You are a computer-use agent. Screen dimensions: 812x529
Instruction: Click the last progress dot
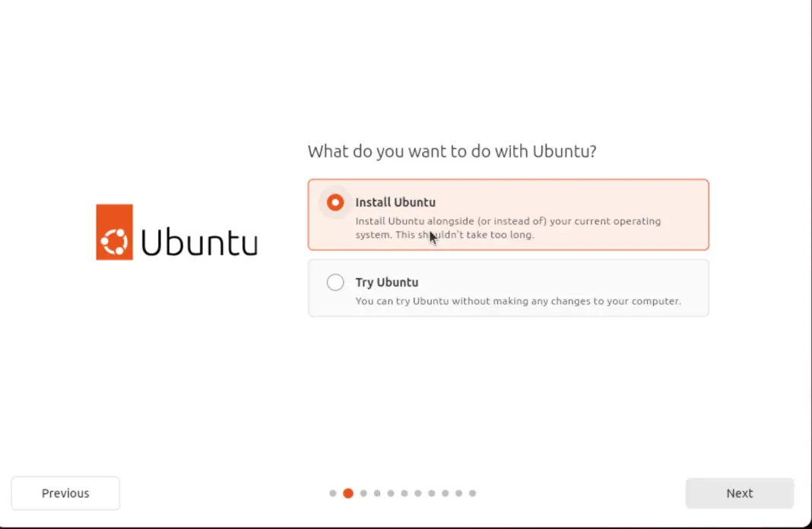coord(472,493)
